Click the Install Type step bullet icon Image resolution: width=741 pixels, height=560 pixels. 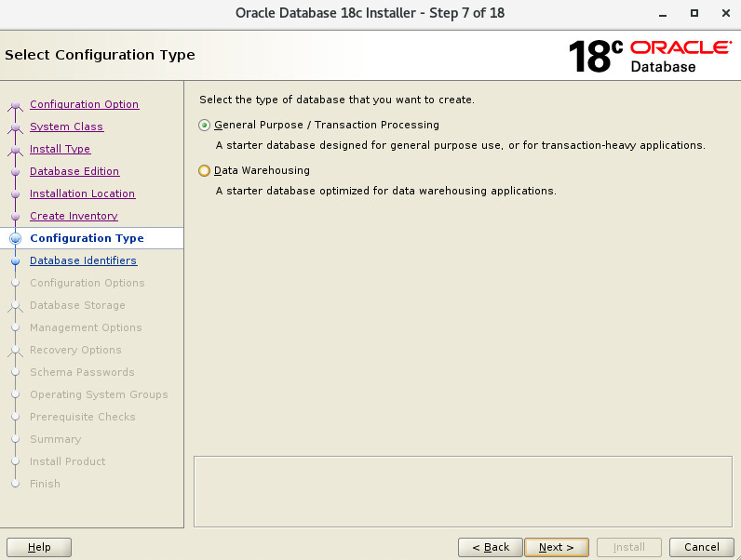[x=15, y=149]
